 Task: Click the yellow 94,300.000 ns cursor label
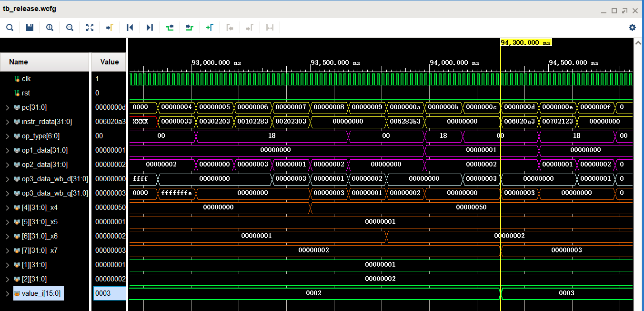[x=526, y=42]
